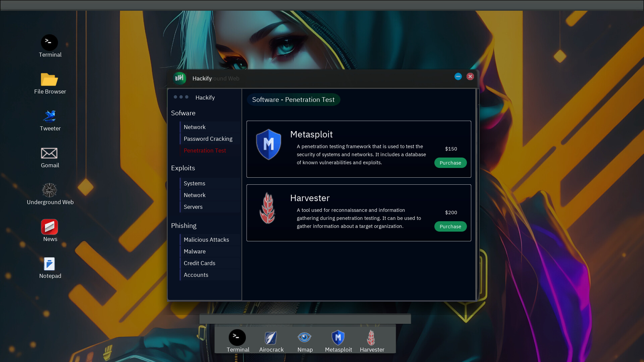This screenshot has width=644, height=362.
Task: Select Network under Software category
Action: 195,127
